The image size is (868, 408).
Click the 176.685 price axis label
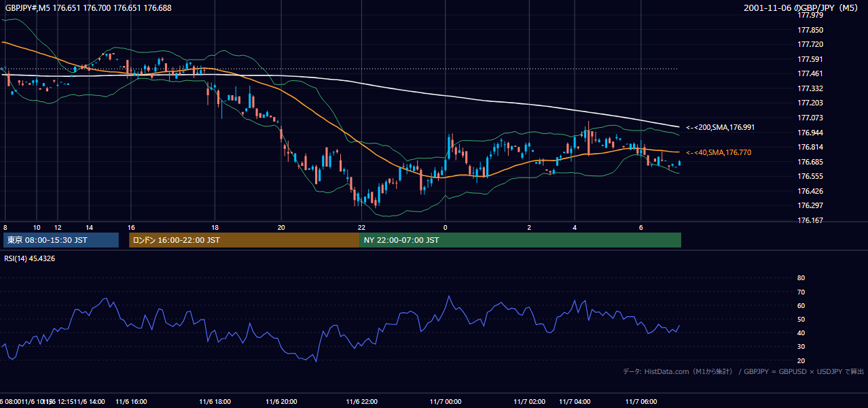click(810, 162)
